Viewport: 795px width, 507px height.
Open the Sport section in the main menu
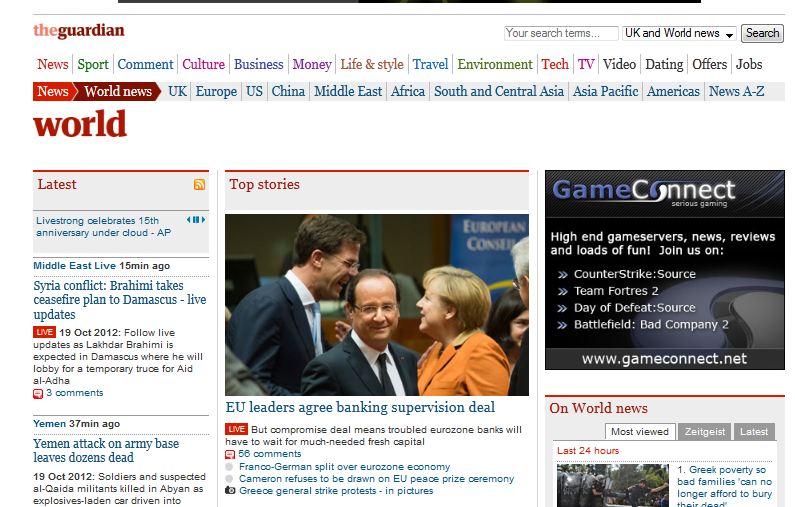[x=93, y=64]
